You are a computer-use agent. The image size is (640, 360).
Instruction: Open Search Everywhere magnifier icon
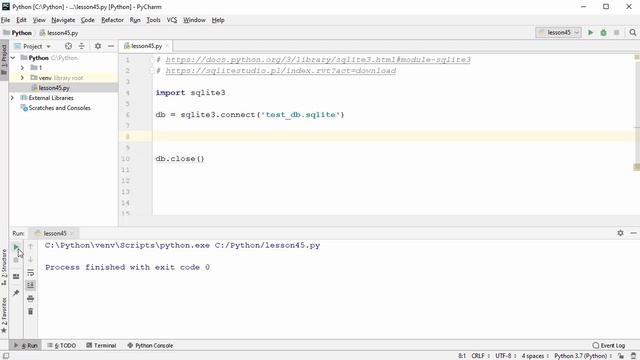(633, 32)
